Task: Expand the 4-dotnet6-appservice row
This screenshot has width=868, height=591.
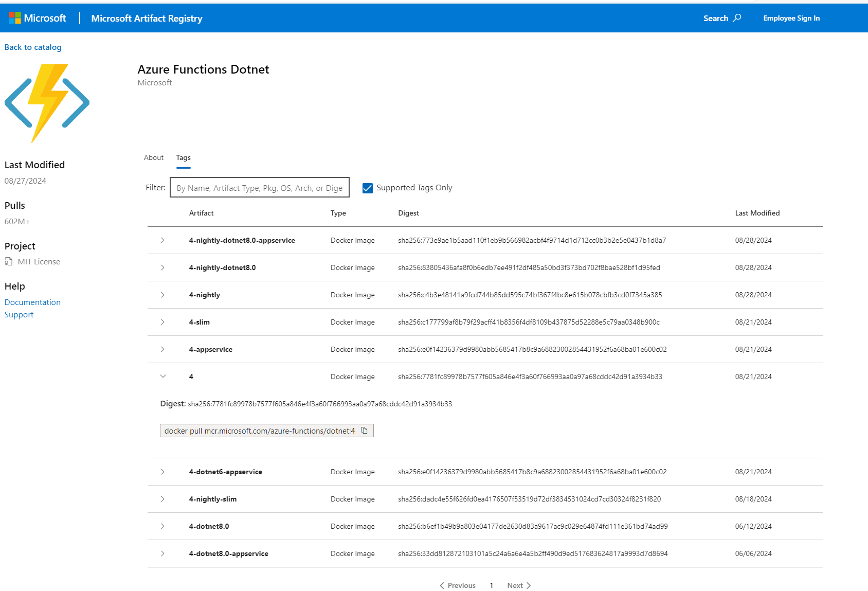Action: [162, 472]
